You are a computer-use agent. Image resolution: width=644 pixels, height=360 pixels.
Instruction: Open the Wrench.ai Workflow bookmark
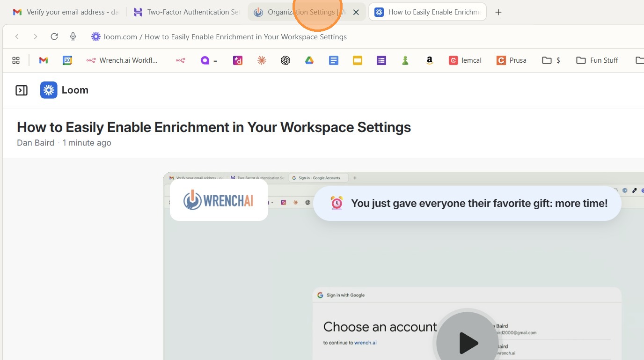click(x=122, y=60)
